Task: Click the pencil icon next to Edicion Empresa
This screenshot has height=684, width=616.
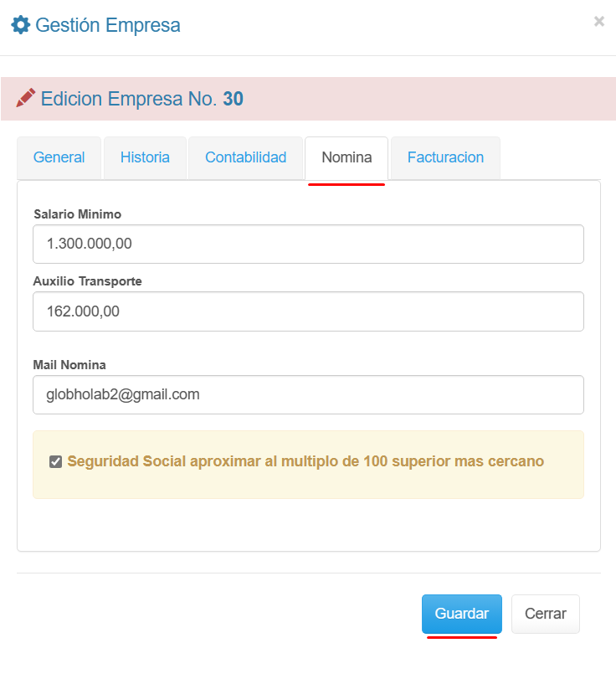Action: point(25,99)
